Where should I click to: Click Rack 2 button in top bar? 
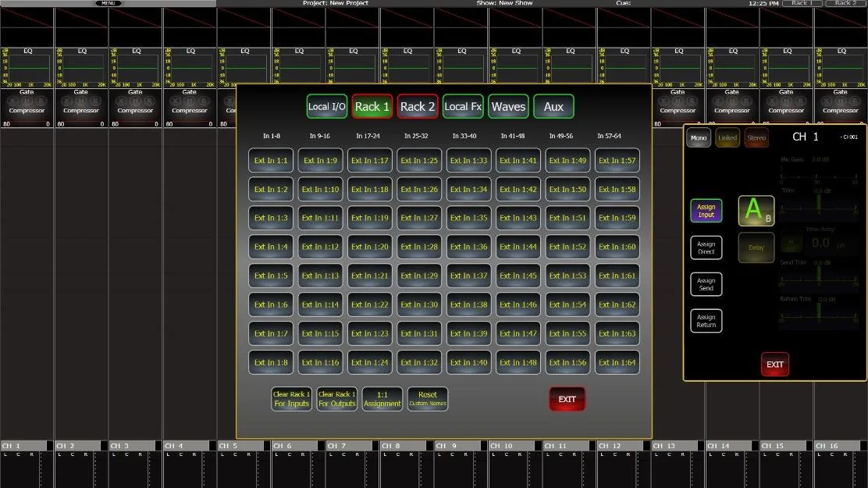845,3
